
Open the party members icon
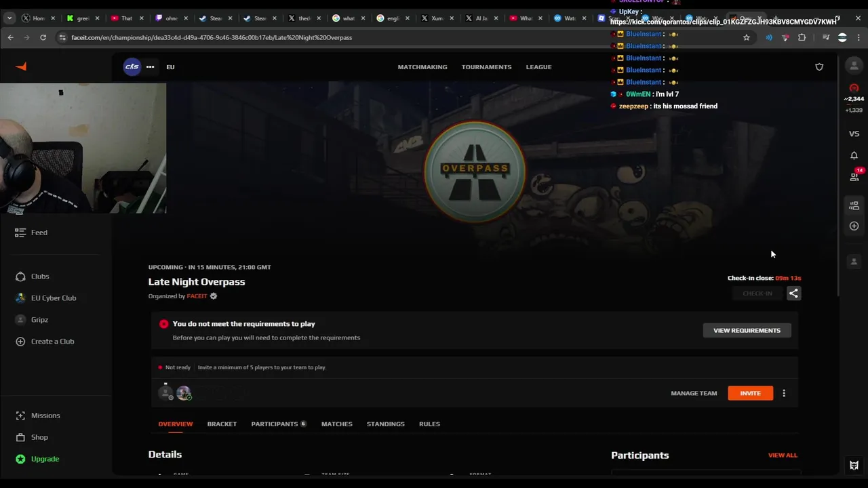[x=854, y=205]
